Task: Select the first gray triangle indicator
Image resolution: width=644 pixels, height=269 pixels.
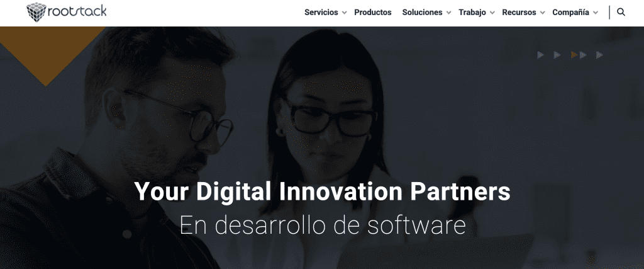Action: (x=540, y=55)
